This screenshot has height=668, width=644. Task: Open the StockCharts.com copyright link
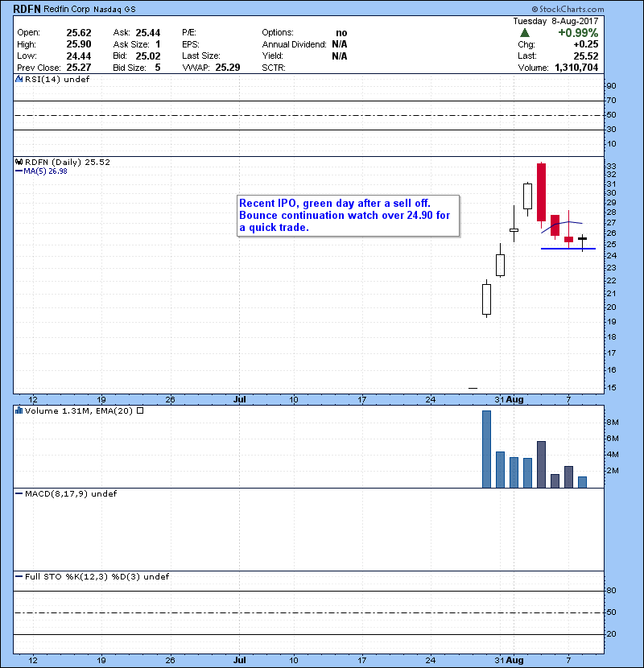tap(568, 9)
